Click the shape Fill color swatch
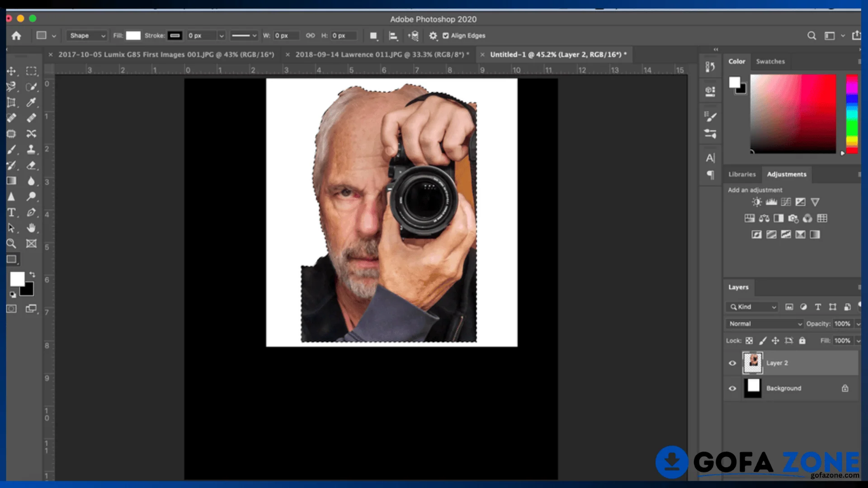 pos(133,36)
